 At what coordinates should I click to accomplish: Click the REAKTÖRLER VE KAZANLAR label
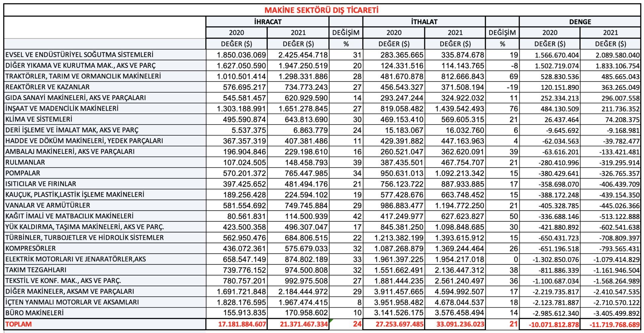pos(47,87)
